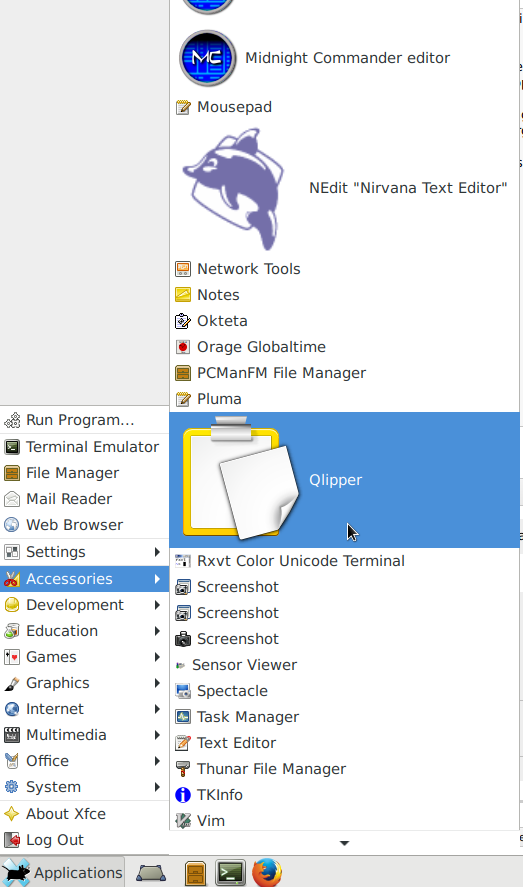Expand the Office submenu arrow

[157, 761]
